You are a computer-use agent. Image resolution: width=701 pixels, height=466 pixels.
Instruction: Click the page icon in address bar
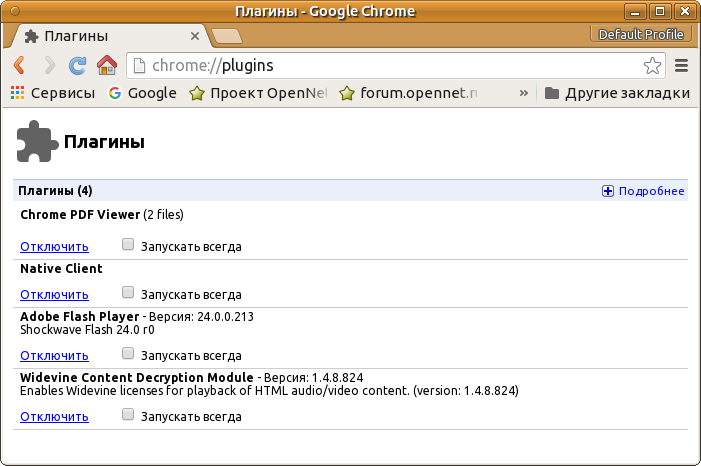139,66
